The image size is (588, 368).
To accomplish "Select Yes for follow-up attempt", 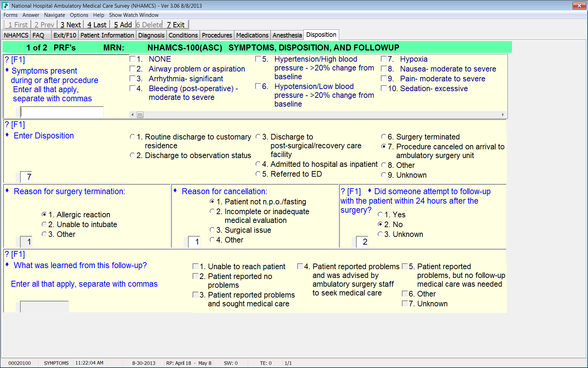I will 380,214.
